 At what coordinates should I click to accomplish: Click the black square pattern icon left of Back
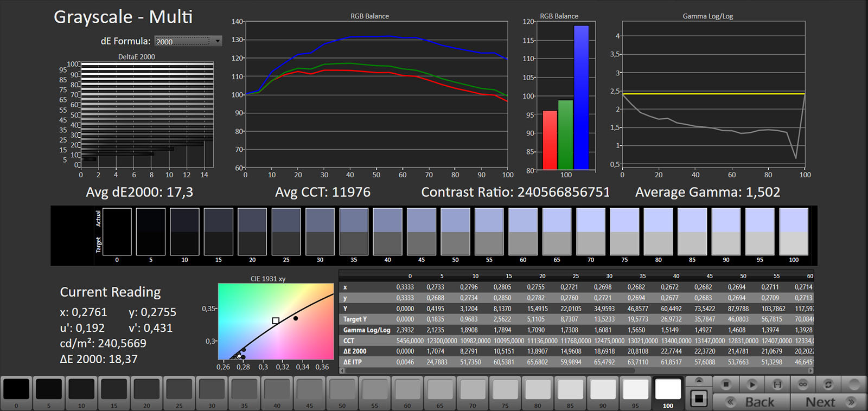point(699,399)
